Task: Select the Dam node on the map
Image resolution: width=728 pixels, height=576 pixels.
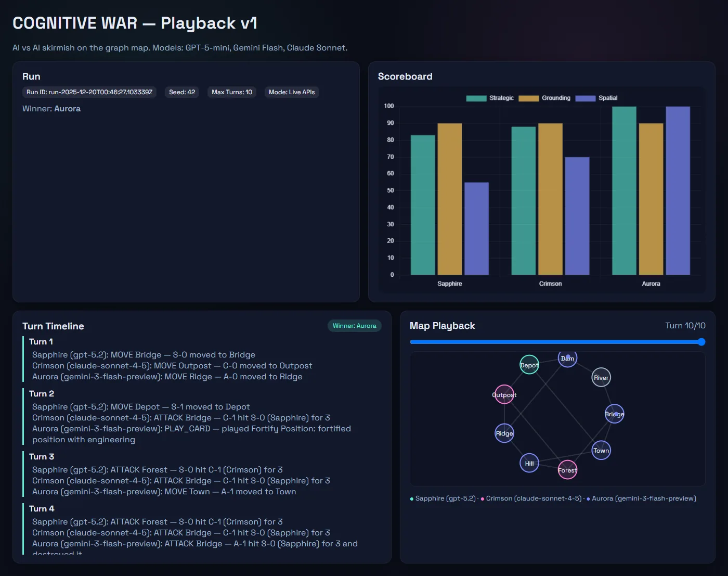Action: [x=567, y=358]
